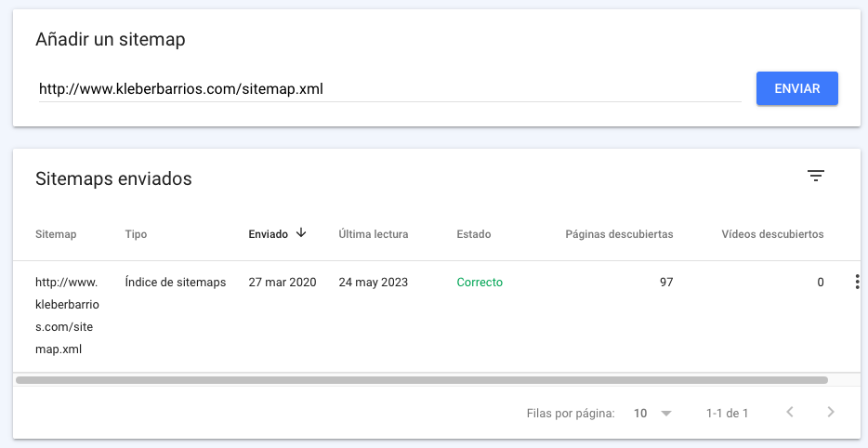Image resolution: width=868 pixels, height=448 pixels.
Task: Focus the sitemap URL input field
Action: point(388,89)
